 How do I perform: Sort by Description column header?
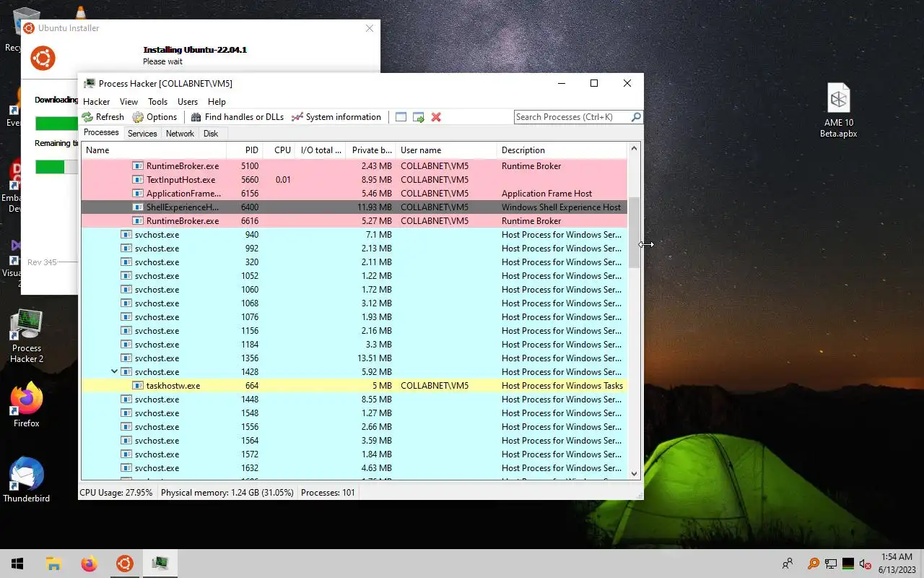[562, 150]
